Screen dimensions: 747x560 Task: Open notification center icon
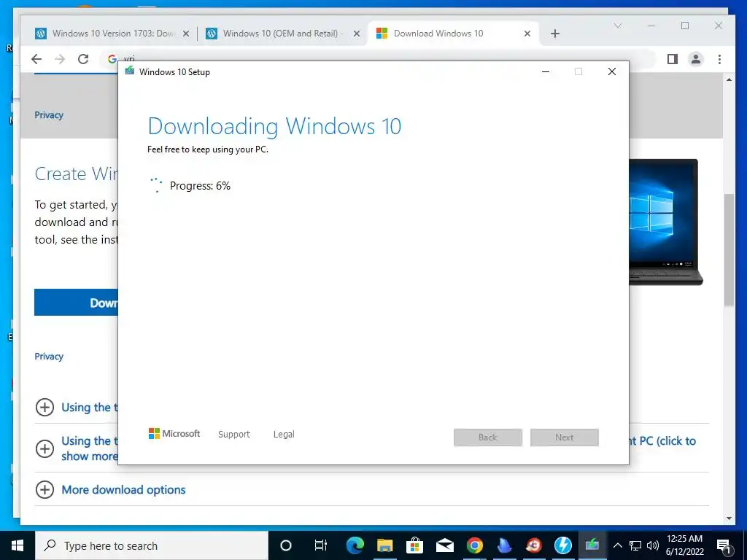click(724, 546)
